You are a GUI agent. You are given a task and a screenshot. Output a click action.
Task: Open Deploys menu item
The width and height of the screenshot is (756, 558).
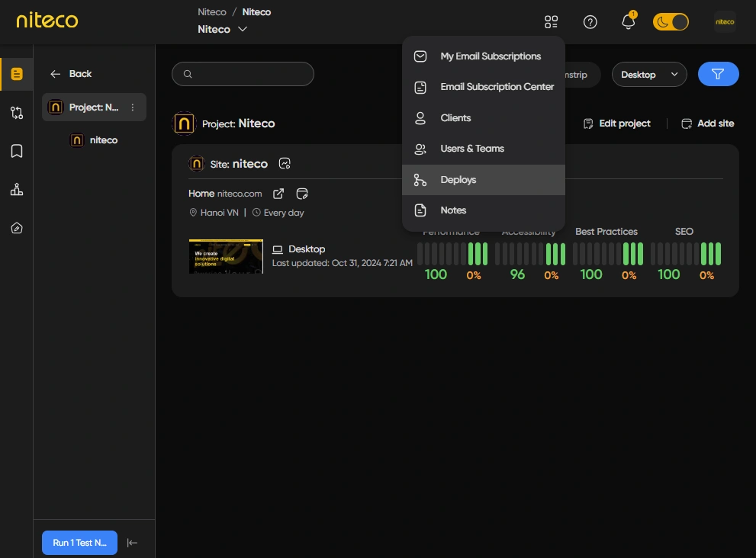pyautogui.click(x=484, y=180)
